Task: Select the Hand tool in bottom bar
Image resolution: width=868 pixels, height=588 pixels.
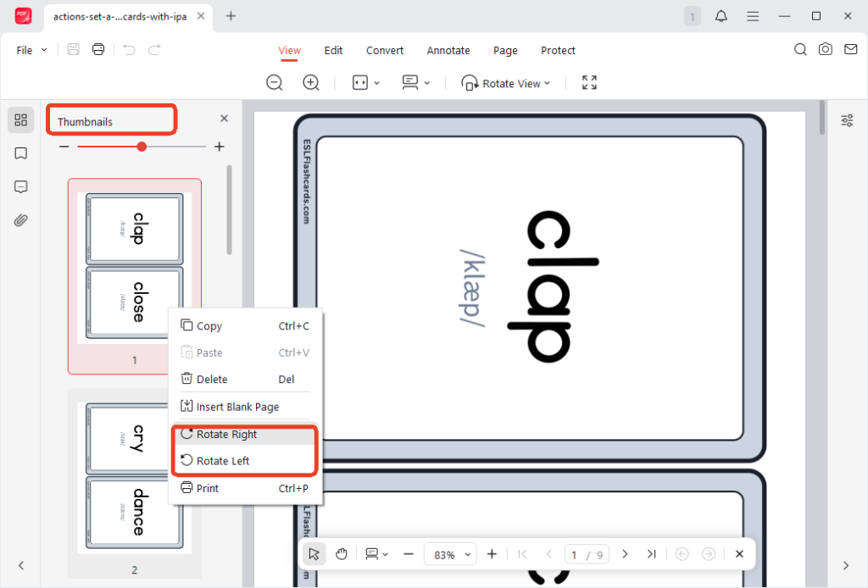Action: [x=342, y=554]
